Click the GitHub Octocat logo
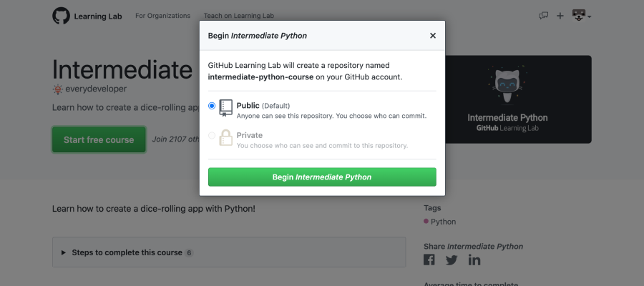 pyautogui.click(x=62, y=16)
